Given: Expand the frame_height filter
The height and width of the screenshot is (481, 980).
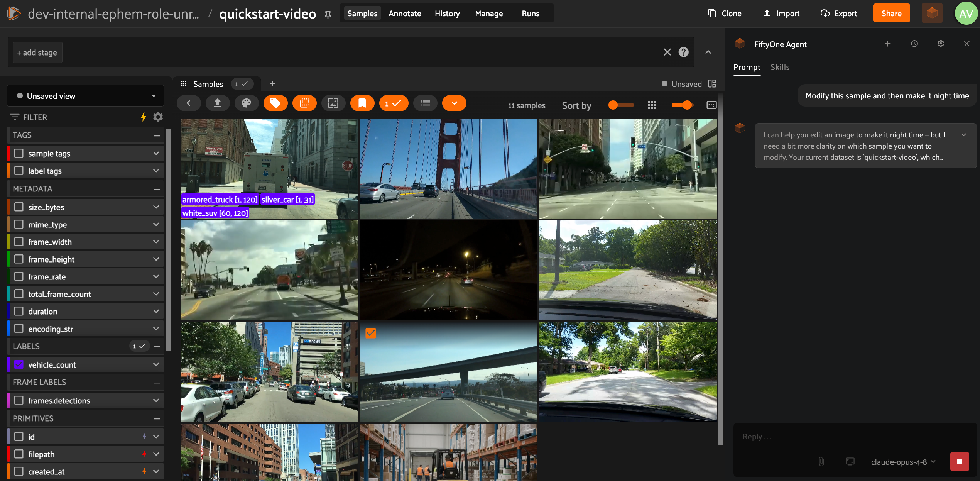Looking at the screenshot, I should click(156, 259).
